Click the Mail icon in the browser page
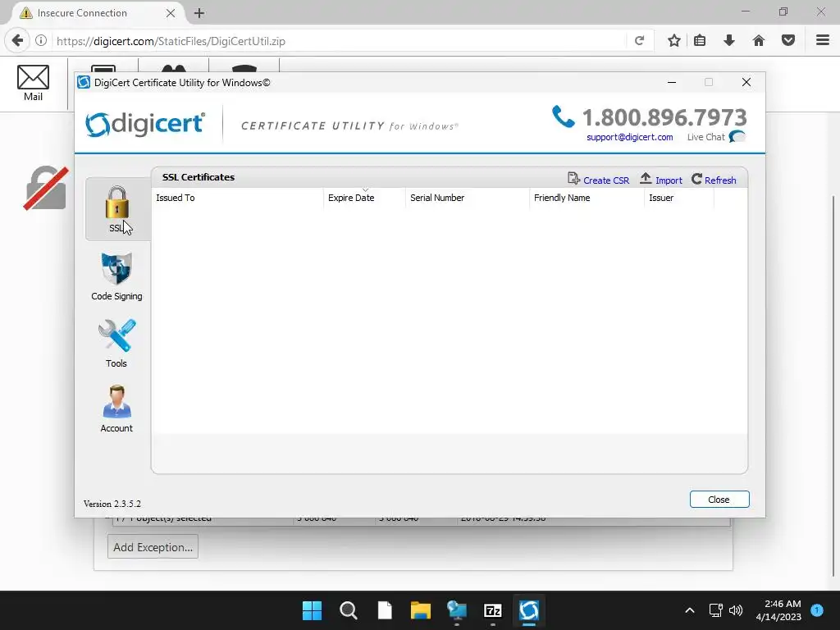 [33, 83]
